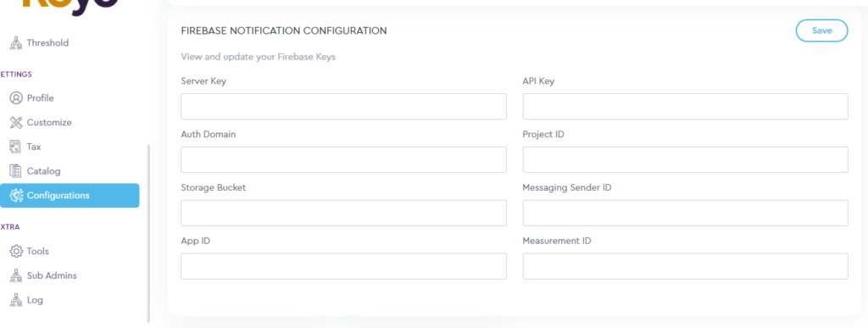Click the Profile user icon
The image size is (868, 328).
pos(16,98)
